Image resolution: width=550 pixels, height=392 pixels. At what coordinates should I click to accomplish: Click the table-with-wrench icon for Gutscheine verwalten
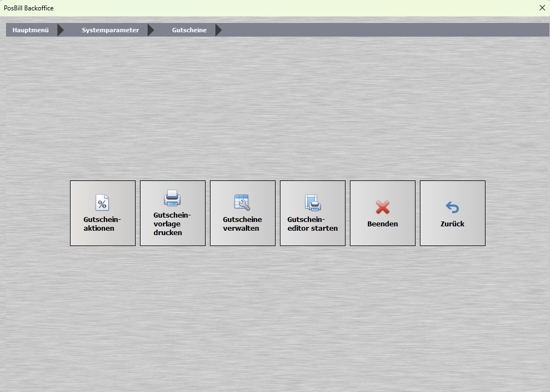point(242,203)
